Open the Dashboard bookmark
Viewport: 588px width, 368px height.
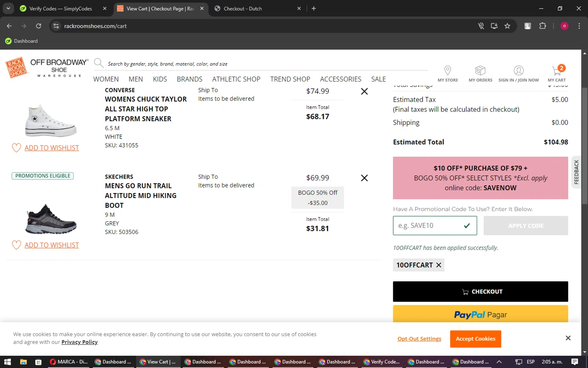point(22,41)
